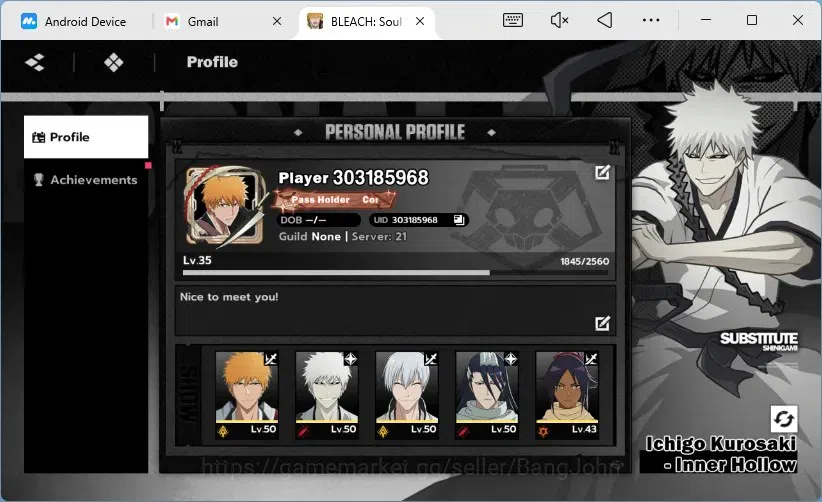Select the Byakuya Lv.50 character card
The image size is (822, 502).
pyautogui.click(x=487, y=395)
